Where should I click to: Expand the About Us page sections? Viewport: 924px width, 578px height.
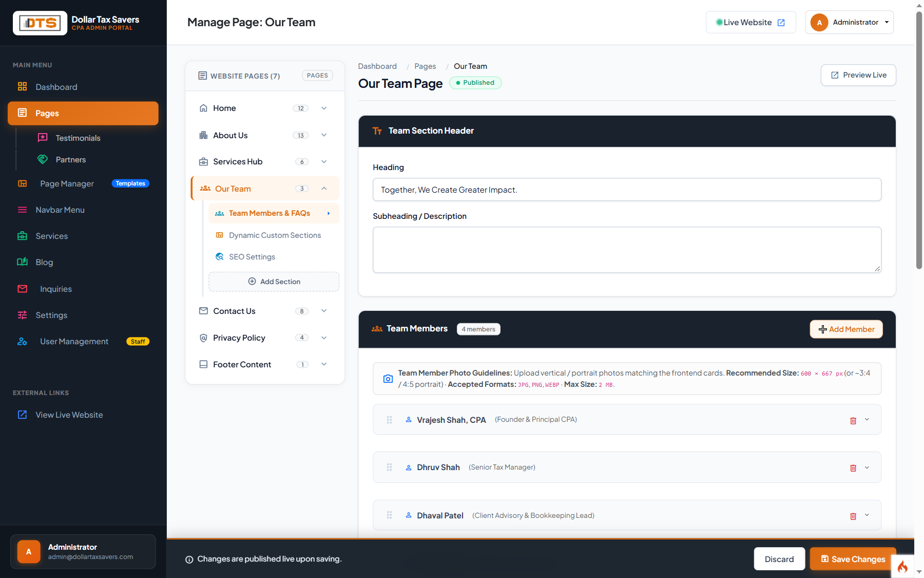click(x=324, y=135)
